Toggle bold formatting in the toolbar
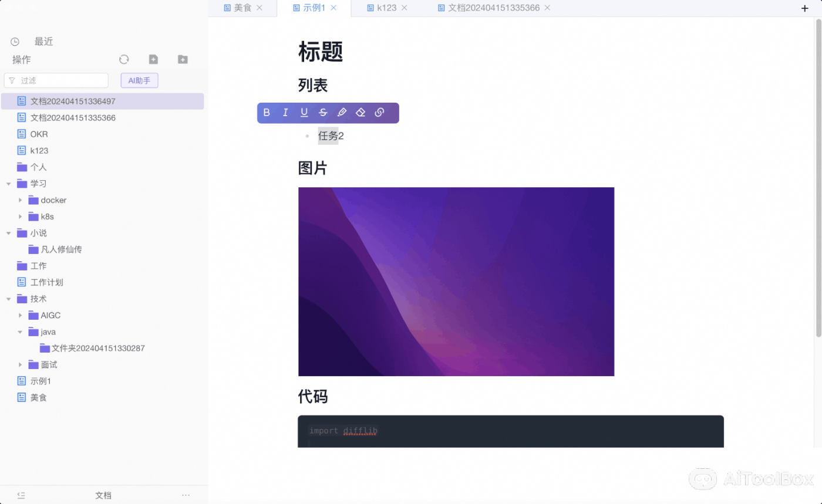 (267, 112)
